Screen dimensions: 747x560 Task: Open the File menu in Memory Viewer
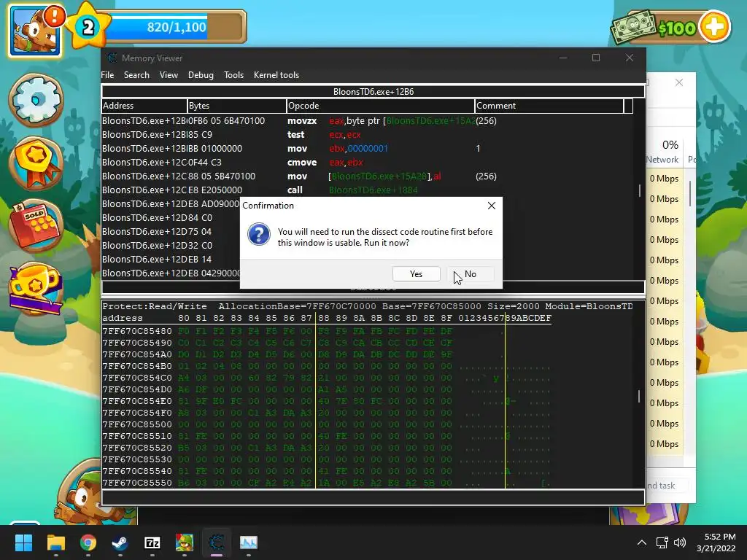(107, 75)
